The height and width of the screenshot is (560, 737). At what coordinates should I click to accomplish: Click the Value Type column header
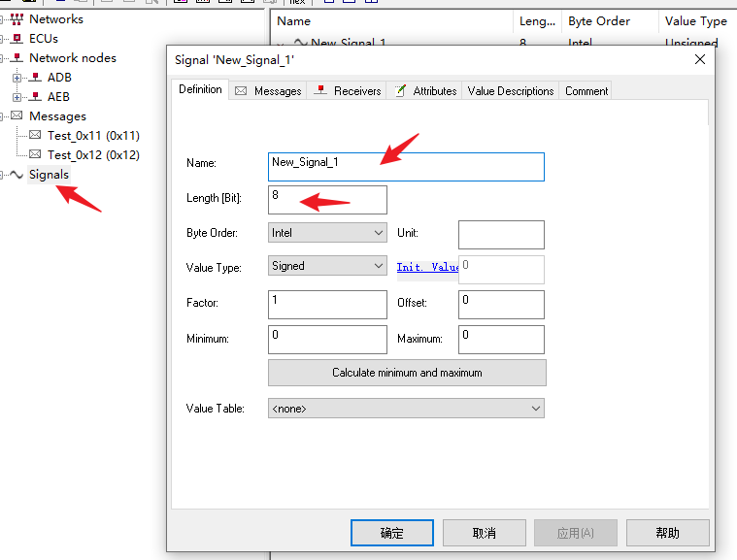pyautogui.click(x=698, y=21)
